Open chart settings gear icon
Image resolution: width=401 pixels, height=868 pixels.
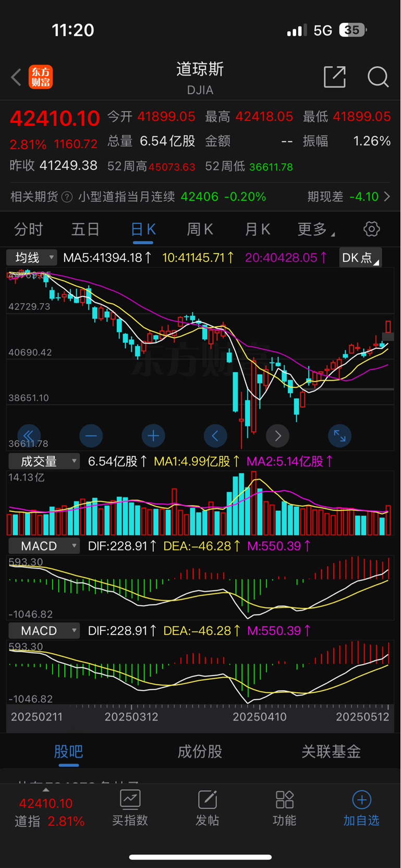click(371, 229)
